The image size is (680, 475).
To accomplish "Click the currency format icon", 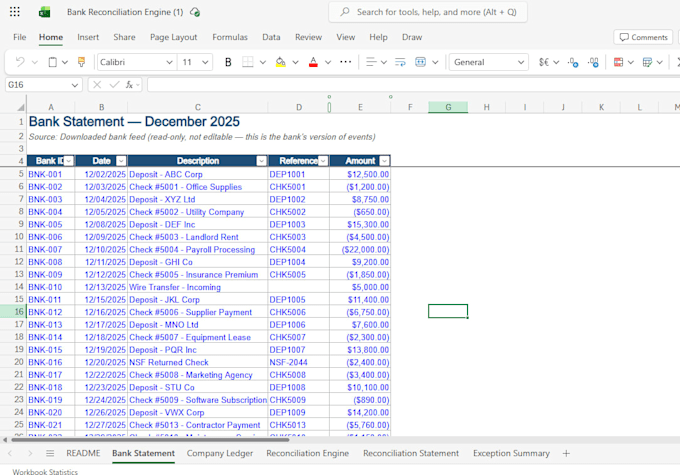I will [544, 62].
